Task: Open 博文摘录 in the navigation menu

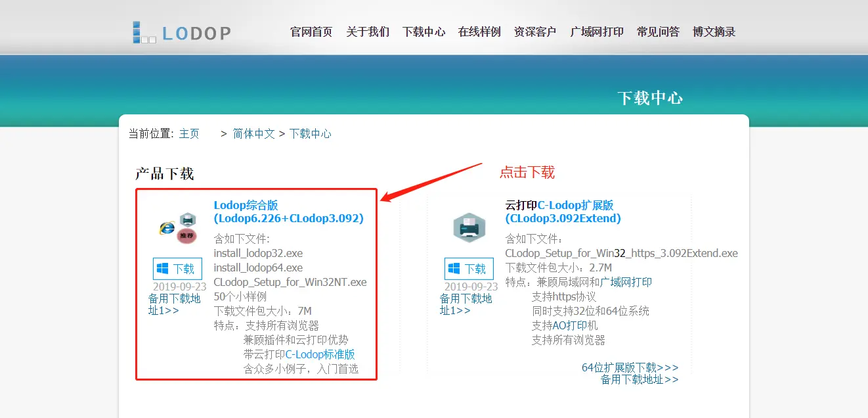Action: 714,32
